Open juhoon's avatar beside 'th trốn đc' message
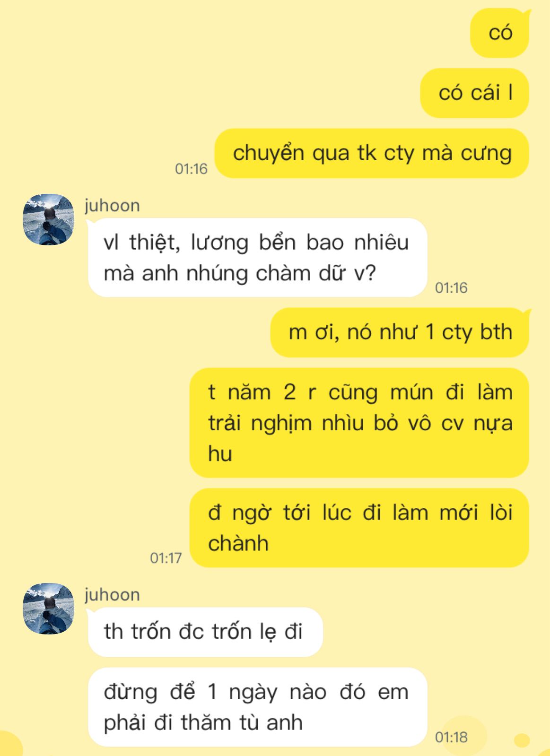 (49, 608)
